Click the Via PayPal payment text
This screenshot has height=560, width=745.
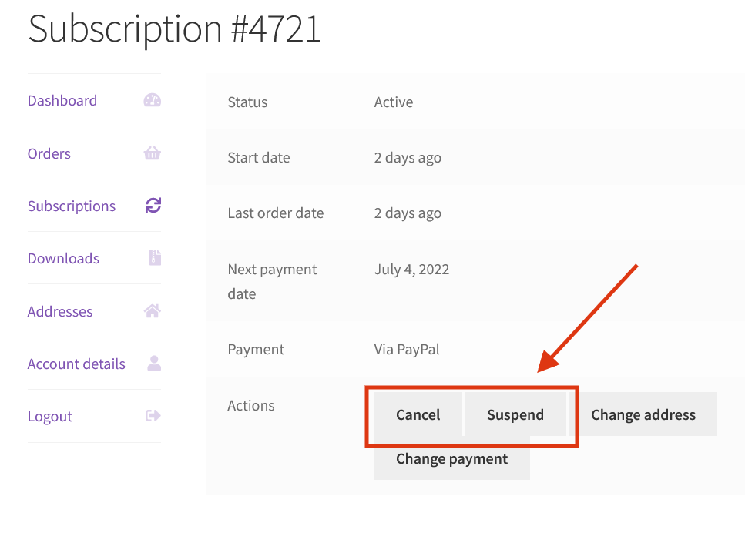point(407,349)
